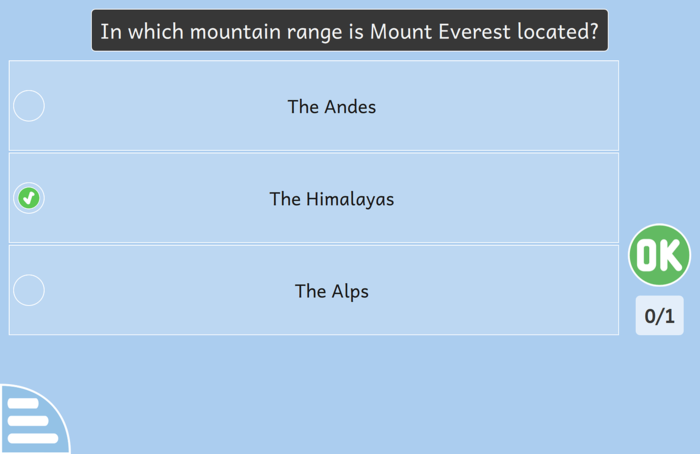Image resolution: width=700 pixels, height=454 pixels.
Task: Show the table of contents menu icon
Action: point(30,421)
